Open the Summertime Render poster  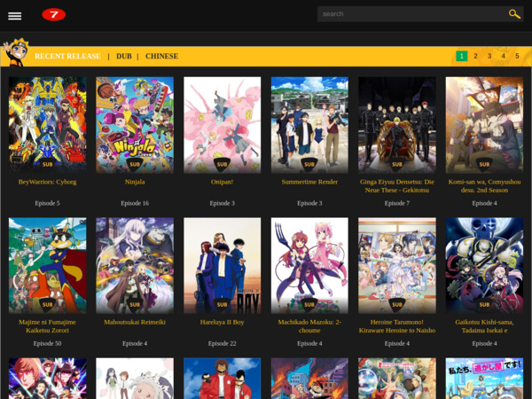(309, 125)
